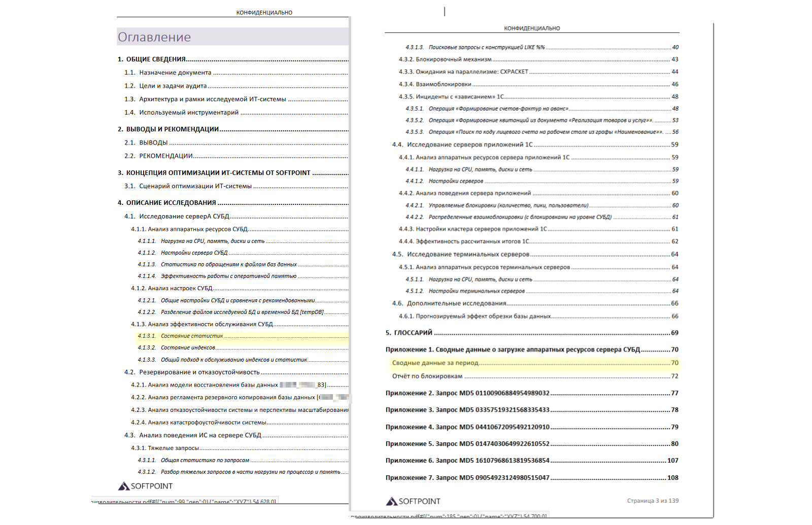The height and width of the screenshot is (525, 812).
Task: Jump to '5. ГЛОССАРИЙ'
Action: click(x=532, y=333)
